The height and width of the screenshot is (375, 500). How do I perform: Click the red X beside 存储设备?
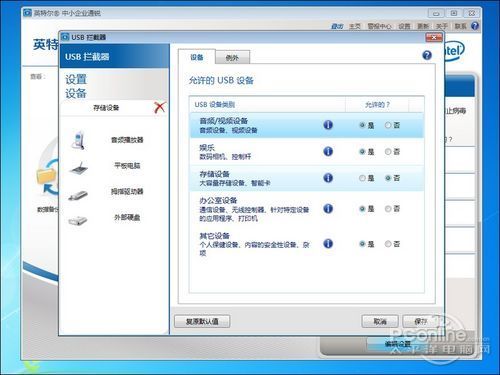click(160, 107)
